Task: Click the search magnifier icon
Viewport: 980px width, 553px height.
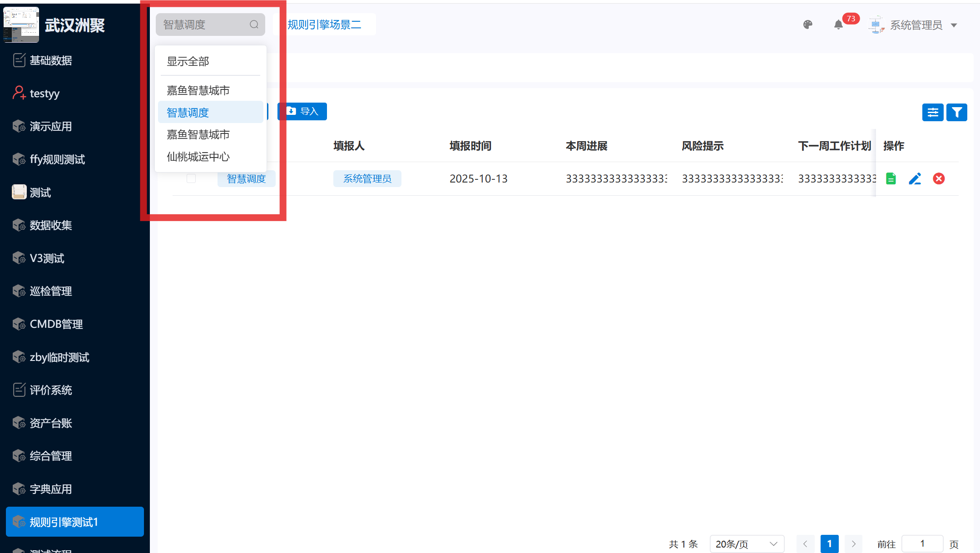Action: [254, 25]
